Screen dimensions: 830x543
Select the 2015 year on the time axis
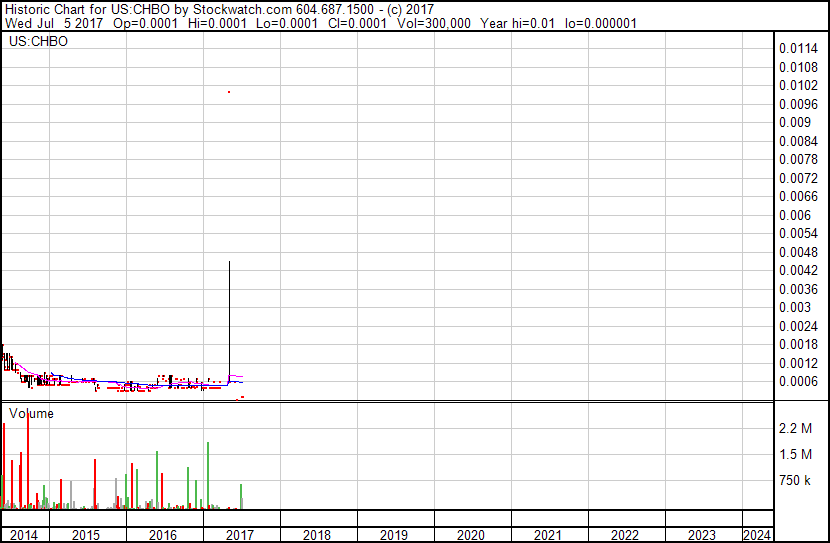86,535
